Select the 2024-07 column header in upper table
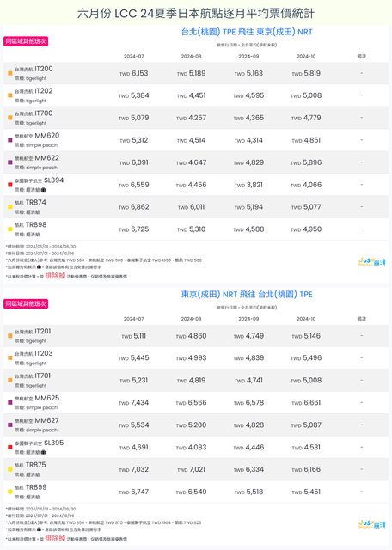This screenshot has height=550, width=392. 134,56
